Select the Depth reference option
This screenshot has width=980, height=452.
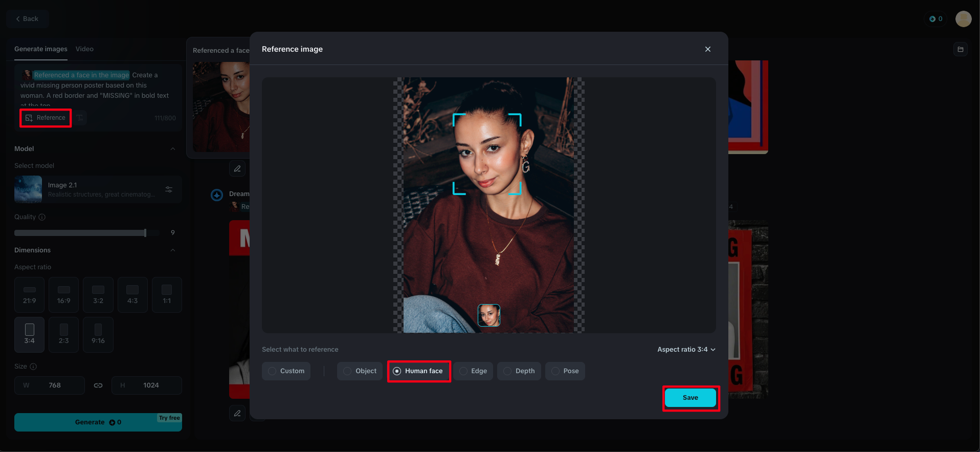519,371
